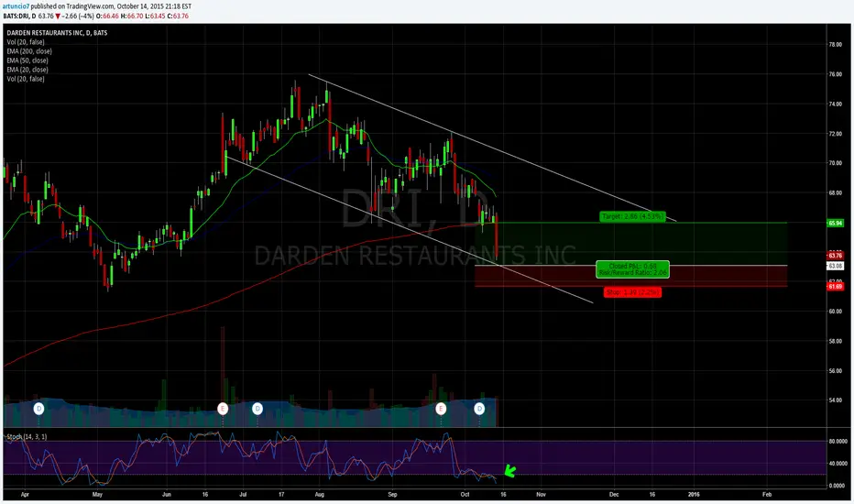Click the 58.00 price axis label
This screenshot has height=504, width=854.
pyautogui.click(x=835, y=341)
